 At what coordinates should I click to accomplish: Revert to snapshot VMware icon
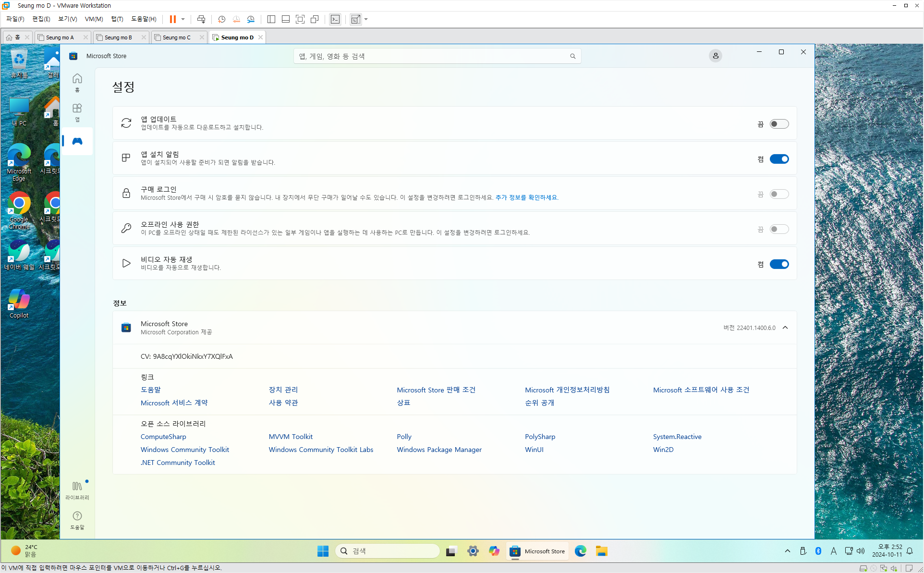click(x=236, y=19)
